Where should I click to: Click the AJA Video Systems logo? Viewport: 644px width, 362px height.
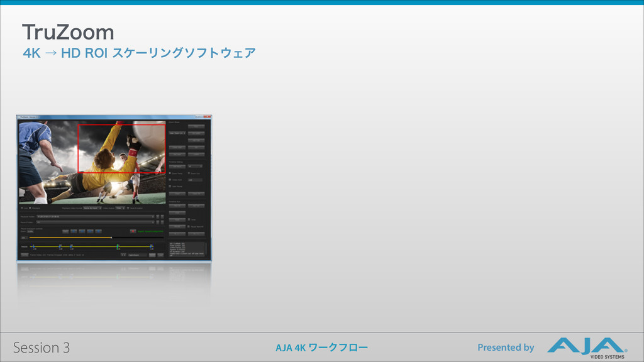pos(587,348)
